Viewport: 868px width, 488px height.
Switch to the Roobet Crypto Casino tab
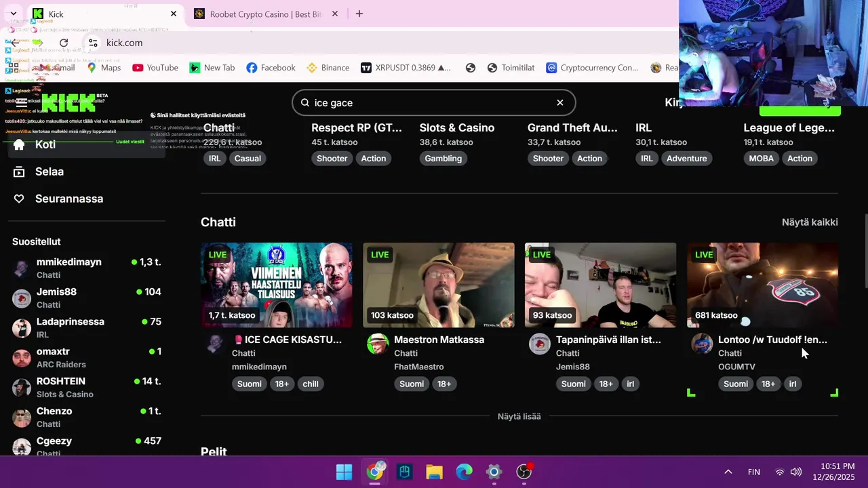click(x=266, y=14)
